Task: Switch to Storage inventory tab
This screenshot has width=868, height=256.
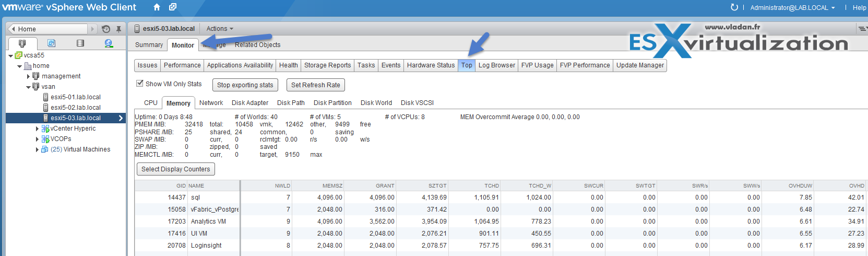Action: 80,43
